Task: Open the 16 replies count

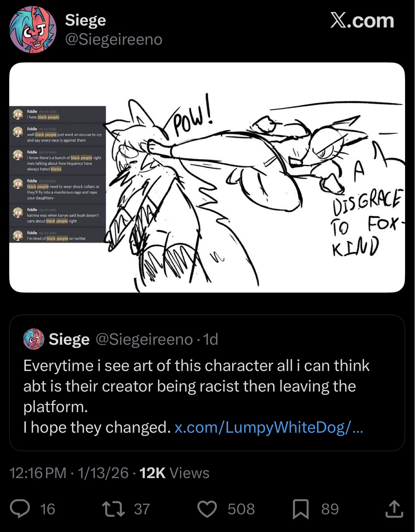Action: coord(48,509)
